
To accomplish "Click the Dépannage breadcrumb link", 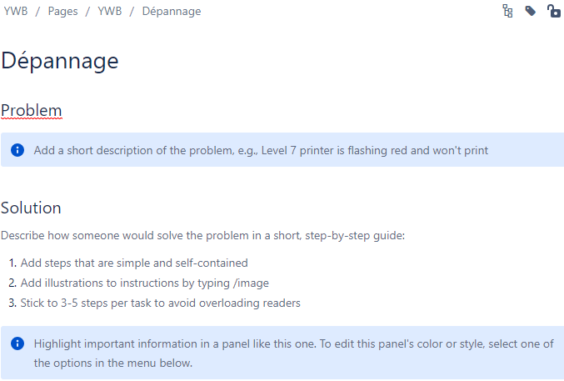I will pos(172,11).
